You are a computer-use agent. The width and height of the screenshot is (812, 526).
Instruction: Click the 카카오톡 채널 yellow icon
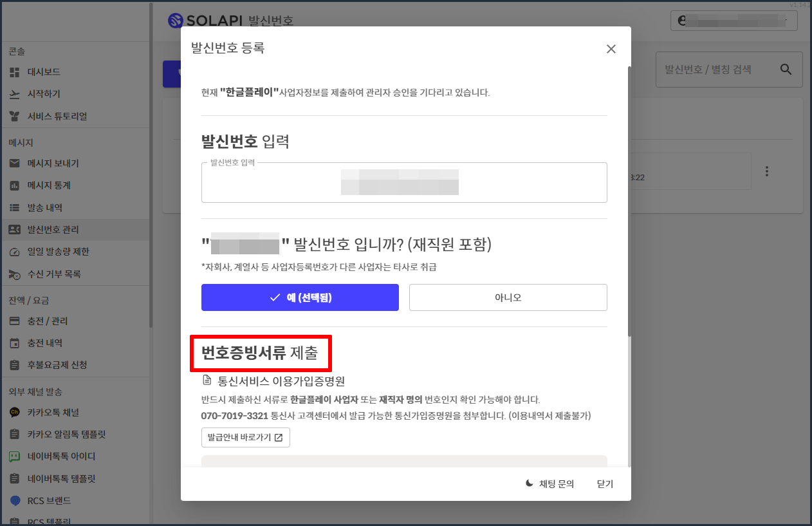coord(15,412)
